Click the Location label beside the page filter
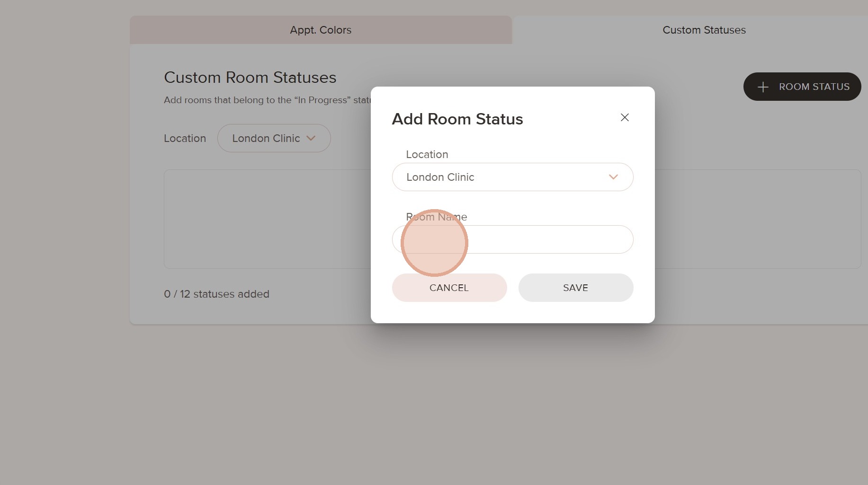The width and height of the screenshot is (868, 485). (x=185, y=138)
